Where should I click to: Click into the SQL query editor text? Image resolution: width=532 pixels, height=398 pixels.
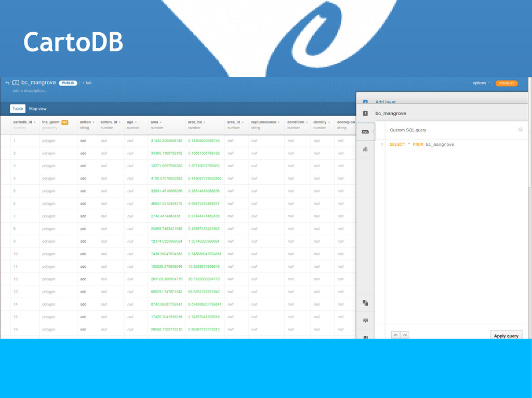tap(422, 144)
